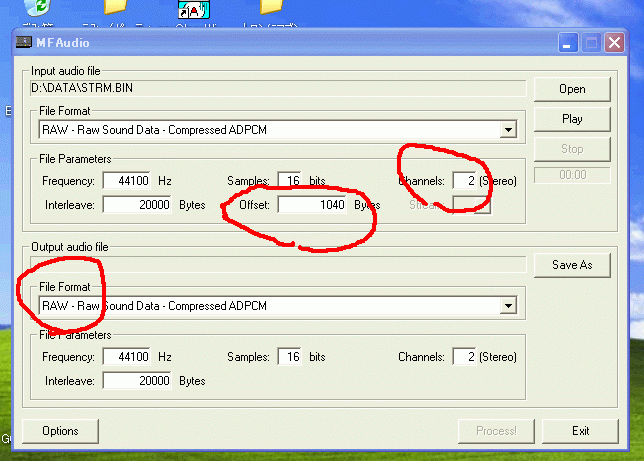
Task: Click the MFAudio title bar icon
Action: (25, 43)
